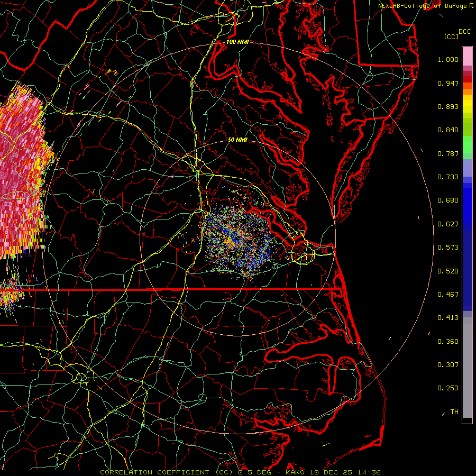Image resolution: width=476 pixels, height=476 pixels.
Task: Click the 0.307 legend value
Action: [448, 365]
